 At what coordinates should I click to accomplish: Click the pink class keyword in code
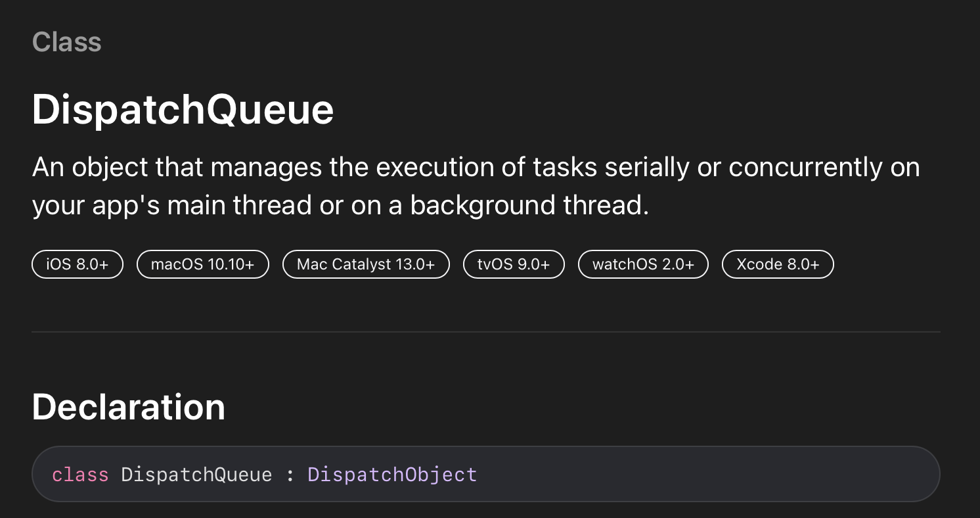point(80,474)
